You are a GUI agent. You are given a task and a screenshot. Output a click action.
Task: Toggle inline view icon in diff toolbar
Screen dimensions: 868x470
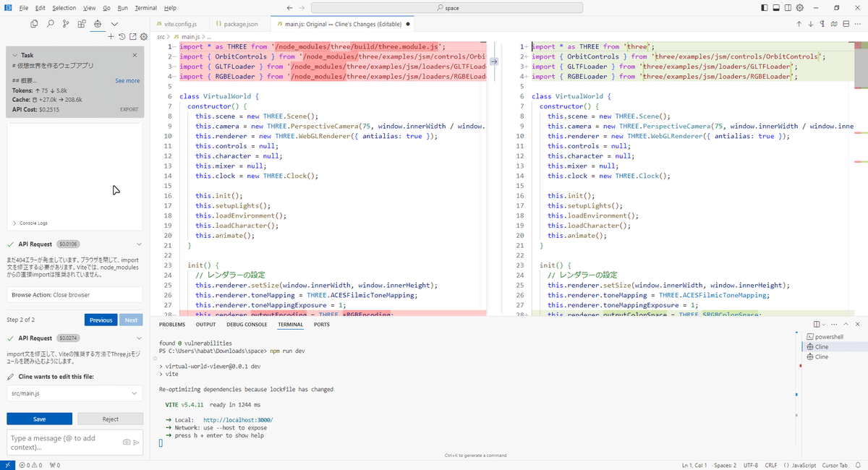pos(846,24)
